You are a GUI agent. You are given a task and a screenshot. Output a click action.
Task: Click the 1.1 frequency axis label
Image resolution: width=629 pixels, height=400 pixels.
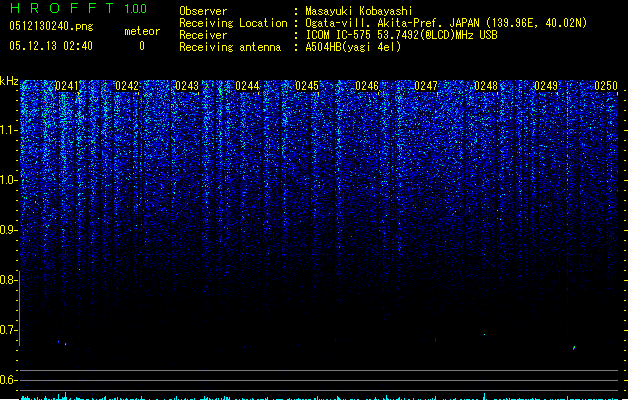pos(8,130)
